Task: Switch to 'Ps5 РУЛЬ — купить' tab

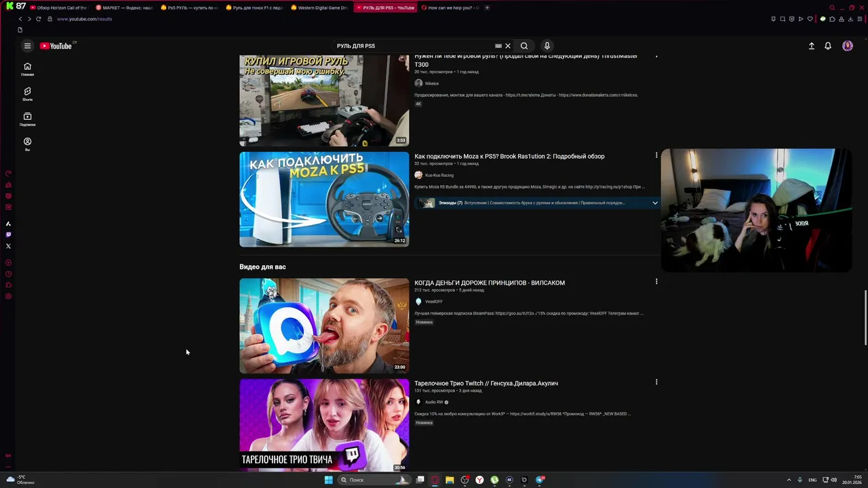Action: tap(189, 7)
